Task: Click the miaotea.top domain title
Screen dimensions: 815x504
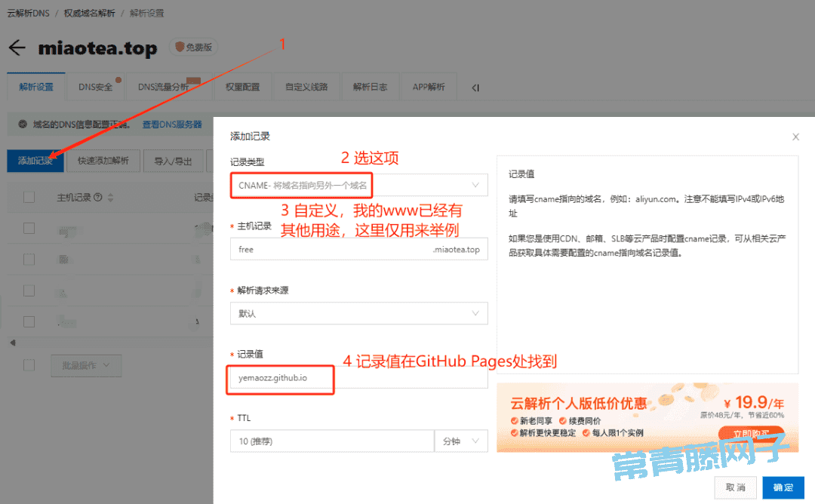Action: (97, 48)
